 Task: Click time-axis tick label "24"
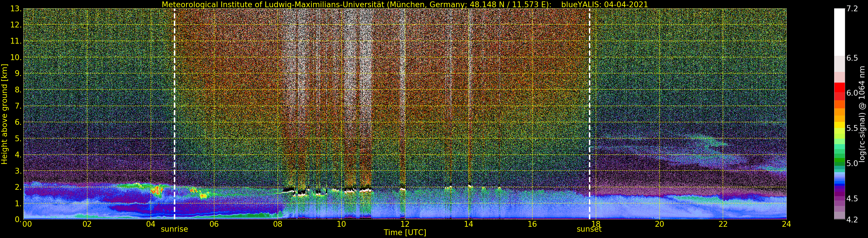(786, 224)
